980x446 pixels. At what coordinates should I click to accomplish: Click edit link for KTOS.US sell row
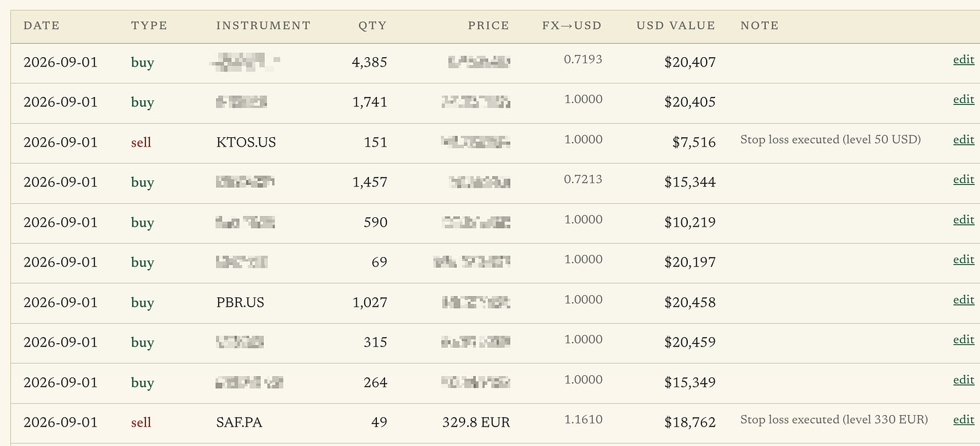coord(963,139)
